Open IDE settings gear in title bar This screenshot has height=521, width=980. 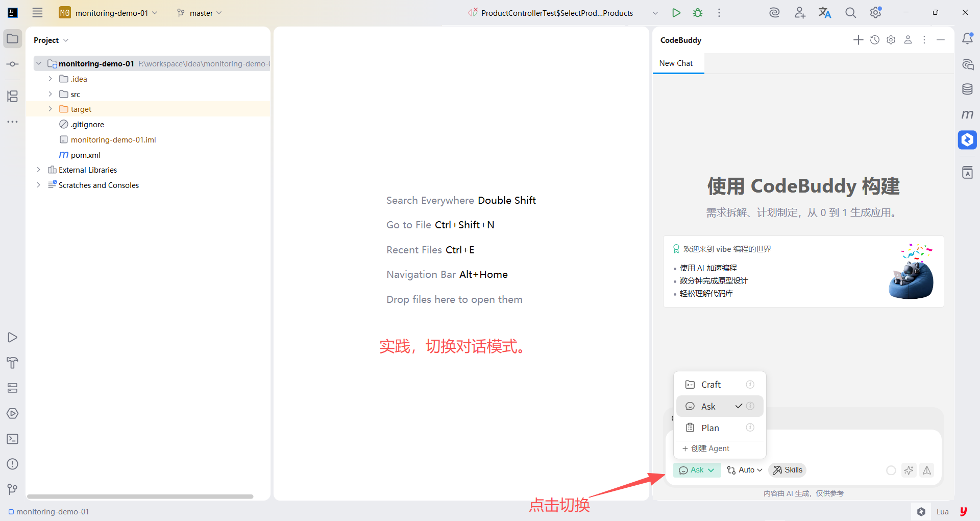(876, 13)
